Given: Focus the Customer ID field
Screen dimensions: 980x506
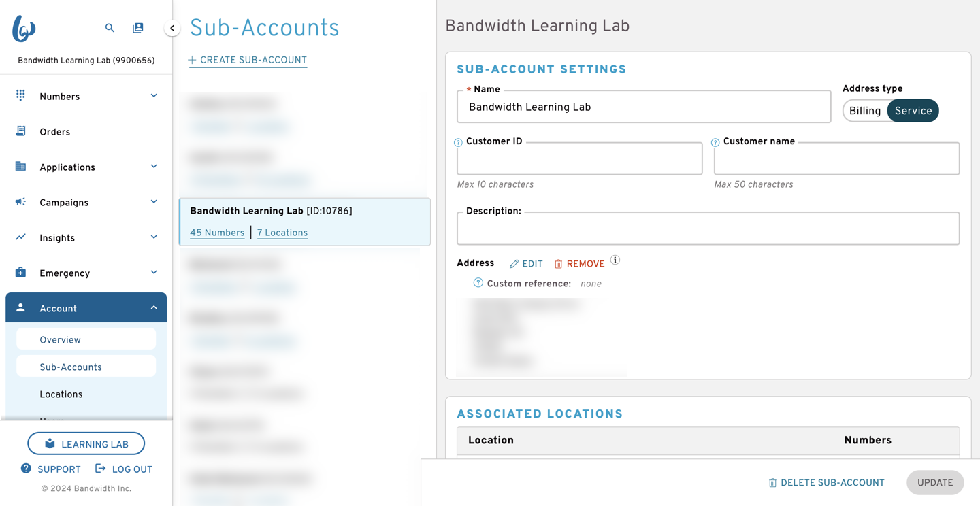Looking at the screenshot, I should tap(580, 158).
